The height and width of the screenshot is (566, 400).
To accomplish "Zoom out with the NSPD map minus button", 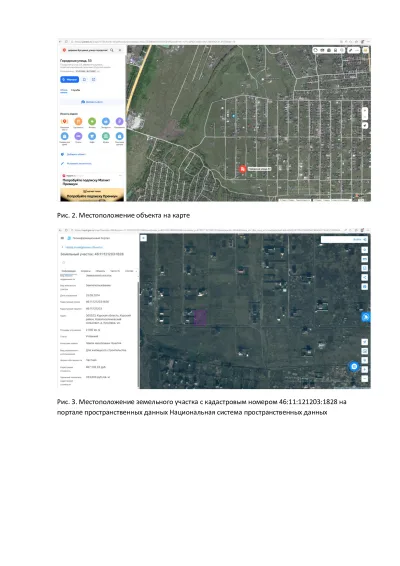I will (x=365, y=379).
